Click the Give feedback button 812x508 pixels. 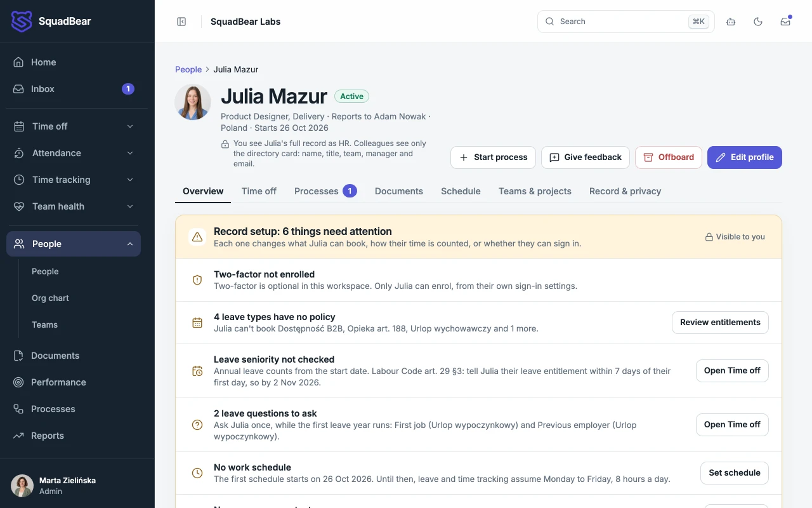click(x=586, y=157)
